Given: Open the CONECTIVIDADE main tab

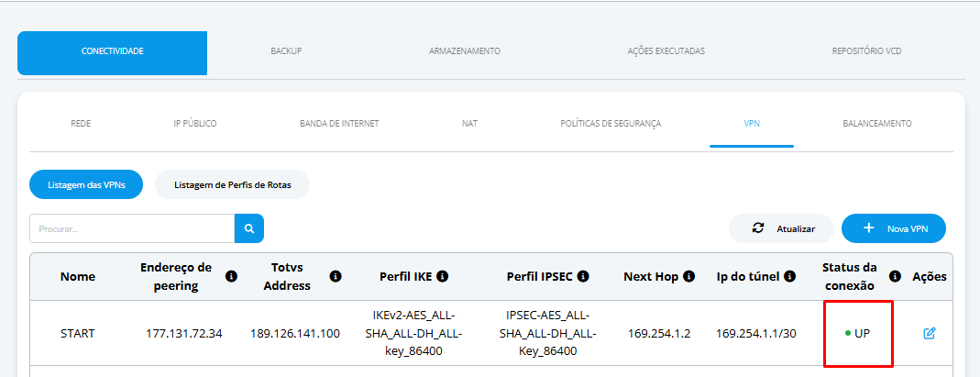Looking at the screenshot, I should click(113, 53).
